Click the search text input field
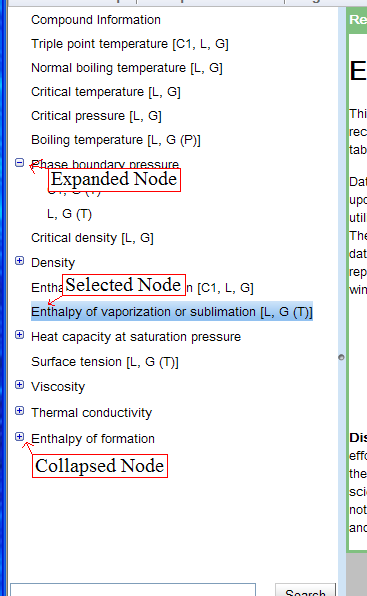367x596 pixels. pos(133,590)
